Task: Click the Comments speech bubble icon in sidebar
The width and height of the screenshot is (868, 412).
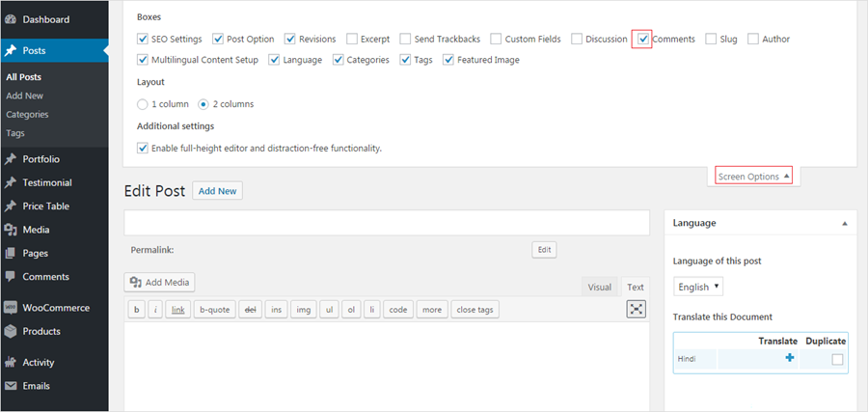Action: tap(10, 276)
